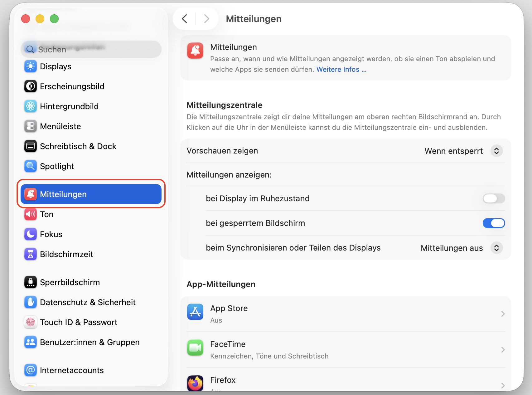Click the Schreibtisch & Dock icon
Image resolution: width=532 pixels, height=395 pixels.
pos(31,146)
